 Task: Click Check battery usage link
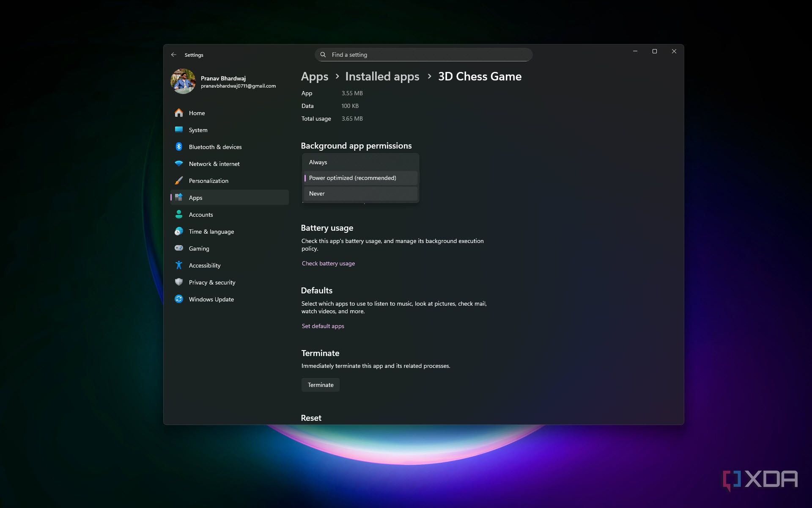pyautogui.click(x=328, y=263)
